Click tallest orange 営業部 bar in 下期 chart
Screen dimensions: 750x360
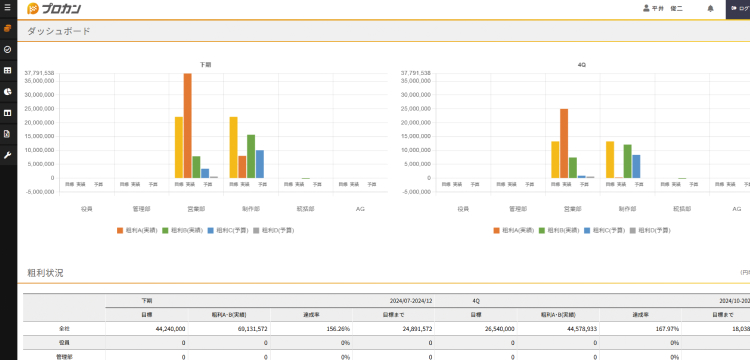pyautogui.click(x=188, y=126)
